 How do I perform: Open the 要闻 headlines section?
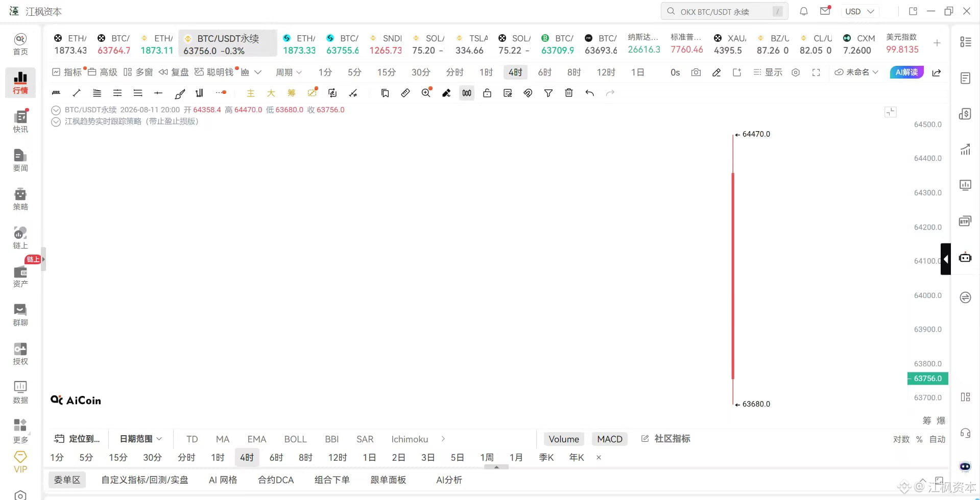click(x=20, y=160)
